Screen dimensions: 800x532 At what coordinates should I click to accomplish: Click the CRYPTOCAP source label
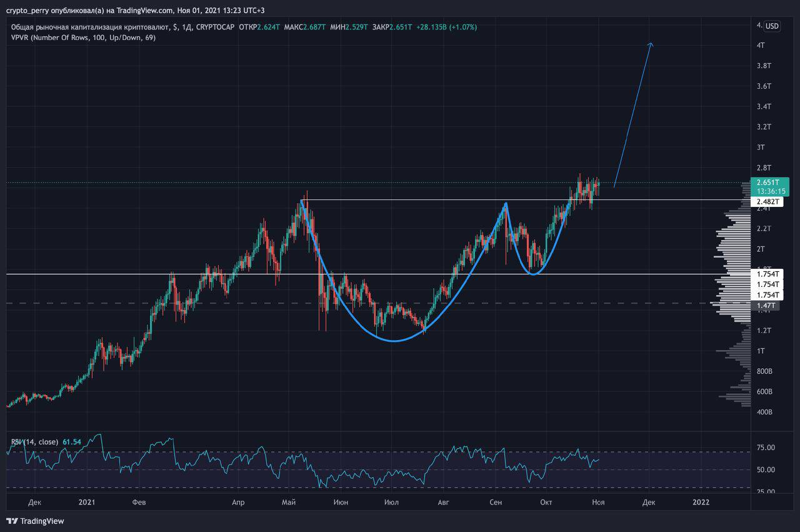[x=216, y=27]
